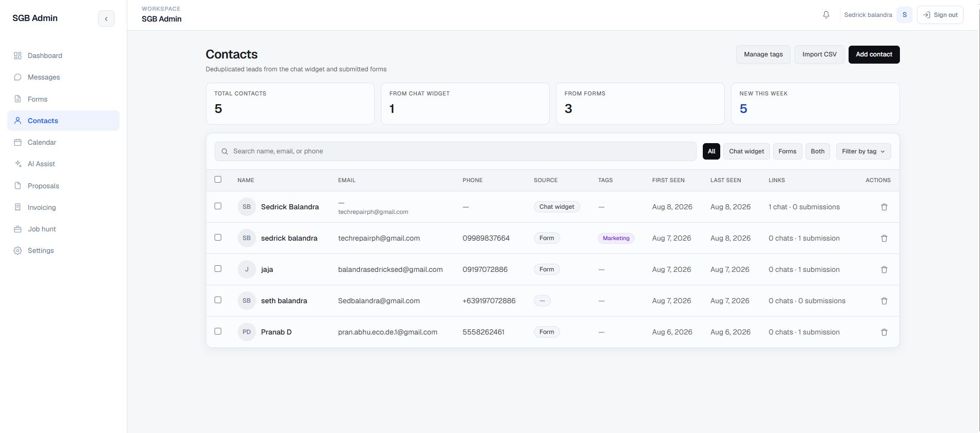Click the S user avatar in header
Viewport: 980px width, 433px height.
click(x=905, y=15)
